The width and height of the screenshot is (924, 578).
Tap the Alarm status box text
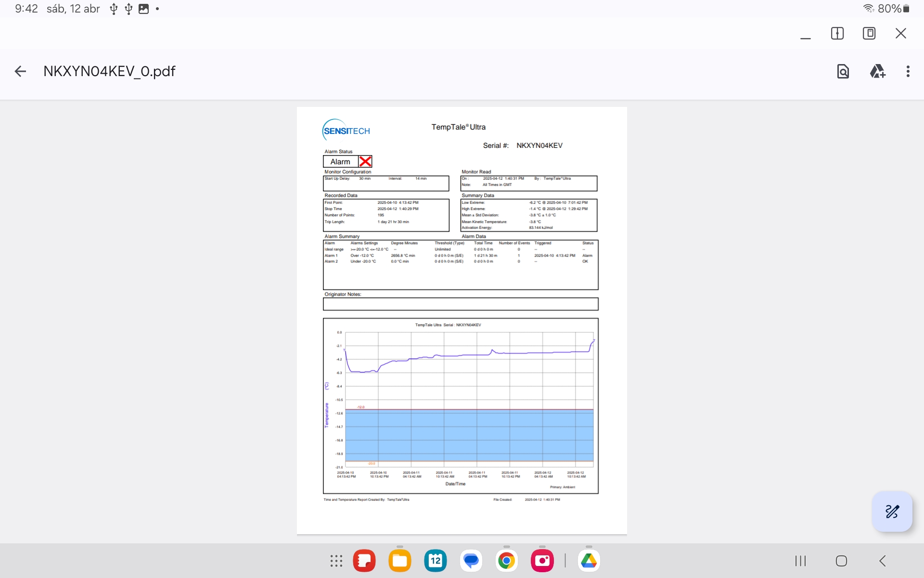click(x=340, y=162)
